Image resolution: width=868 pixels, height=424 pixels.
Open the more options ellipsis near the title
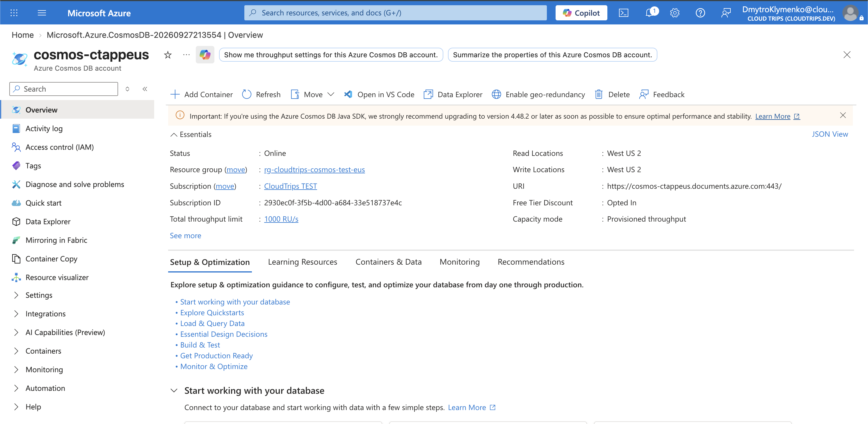coord(186,55)
